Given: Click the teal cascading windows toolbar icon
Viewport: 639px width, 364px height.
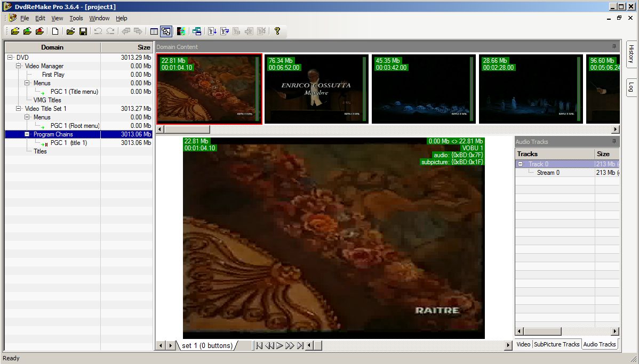Looking at the screenshot, I should (x=197, y=31).
